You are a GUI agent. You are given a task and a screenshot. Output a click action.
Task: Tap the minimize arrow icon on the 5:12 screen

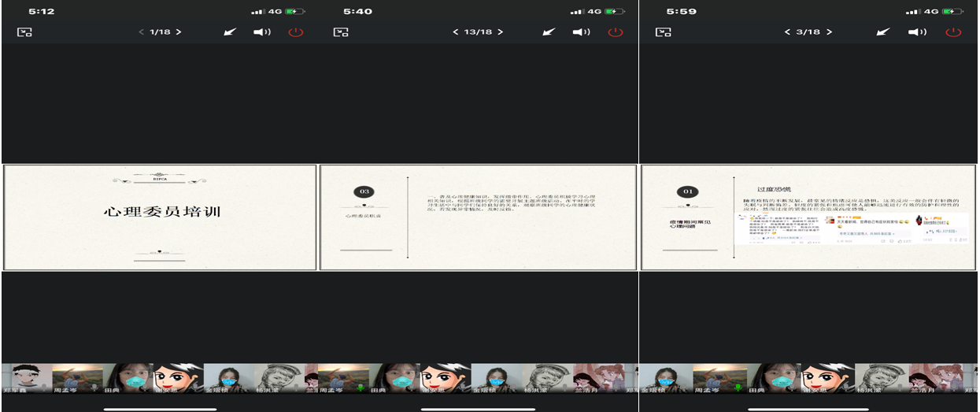(230, 32)
